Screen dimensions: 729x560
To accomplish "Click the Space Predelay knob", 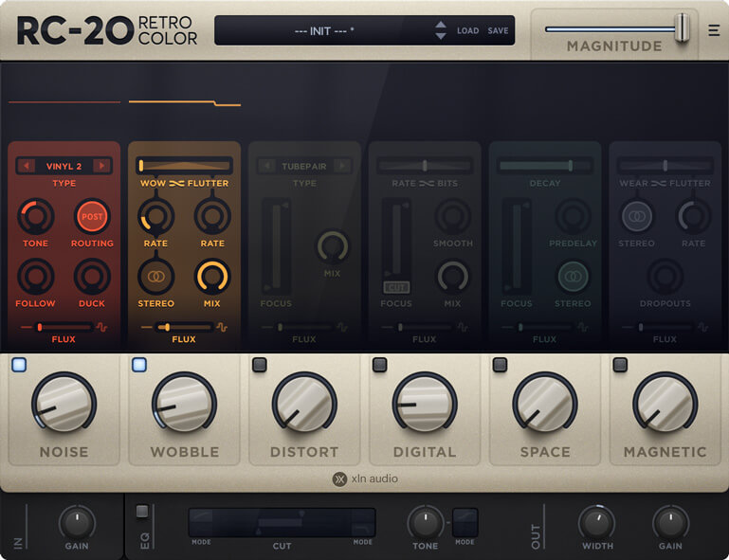I will (573, 216).
